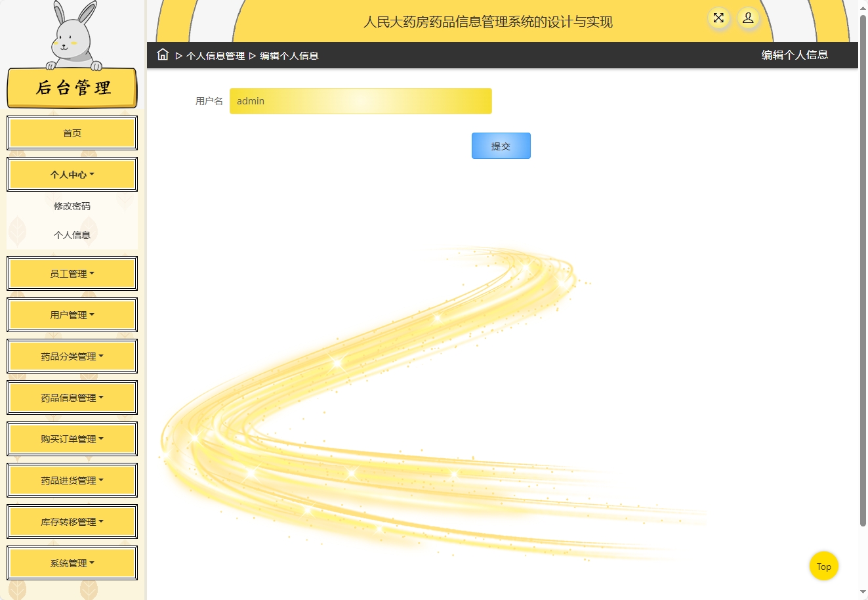Click the 编辑个人信息 heading at bar's right
The height and width of the screenshot is (600, 868).
click(x=795, y=55)
